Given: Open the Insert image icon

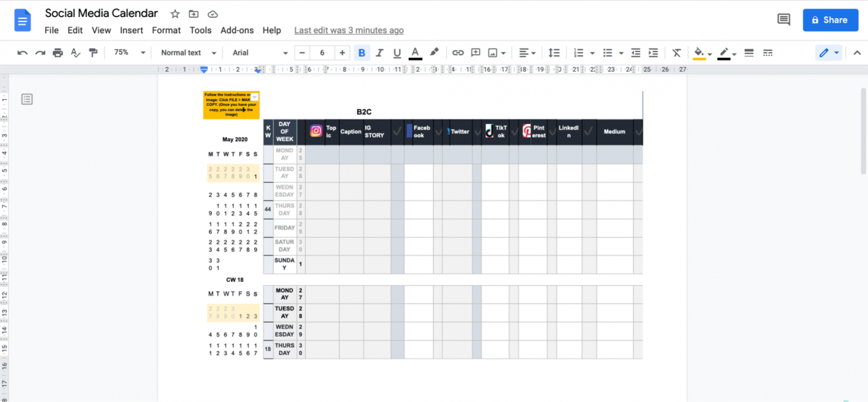Looking at the screenshot, I should point(493,53).
